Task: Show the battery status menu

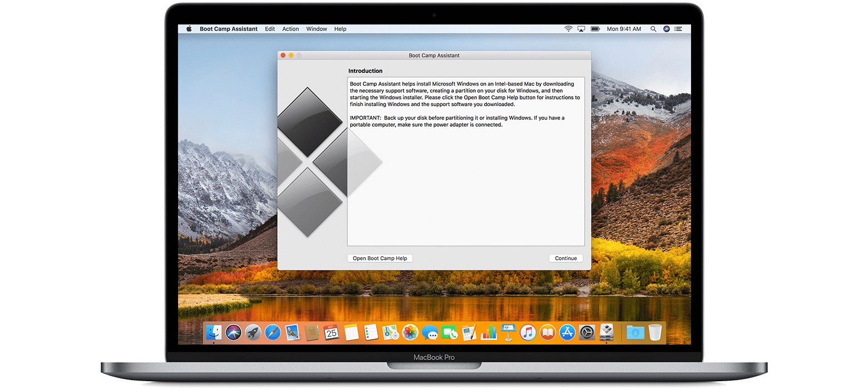Action: tap(595, 29)
